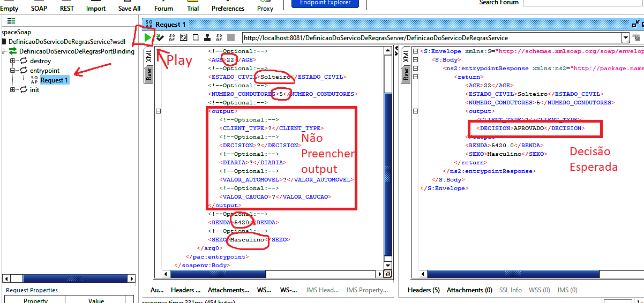This screenshot has width=644, height=303.
Task: Select the DefinicaoDoServicoDeRegrasService?wsdl project
Action: [67, 42]
